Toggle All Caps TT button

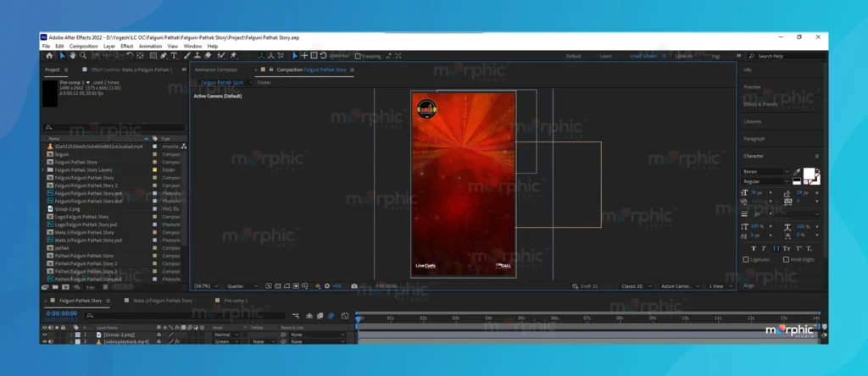[x=776, y=248]
